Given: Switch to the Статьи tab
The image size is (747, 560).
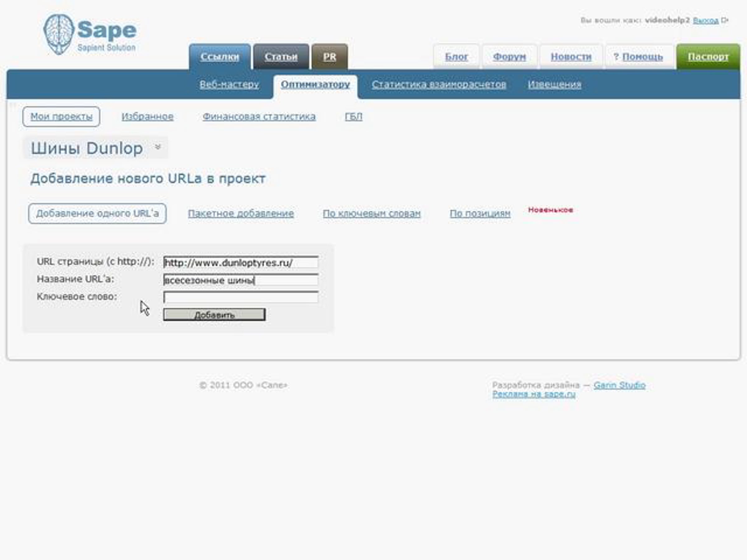Looking at the screenshot, I should 281,57.
